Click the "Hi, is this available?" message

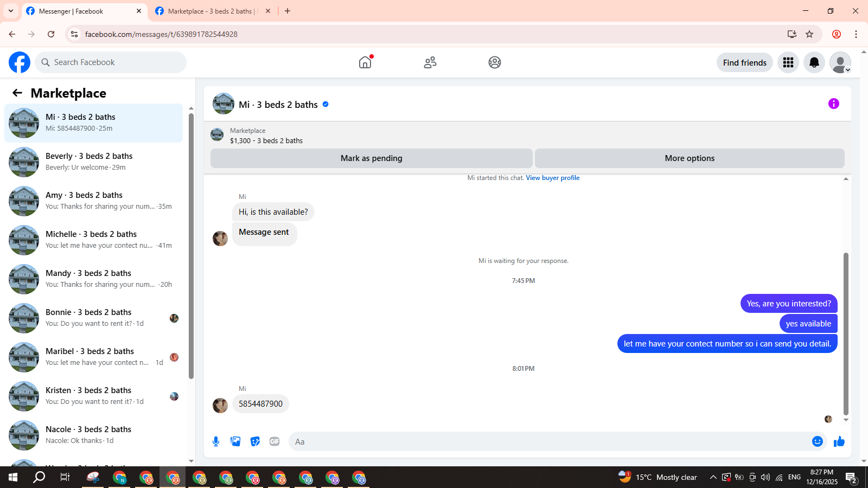point(273,212)
